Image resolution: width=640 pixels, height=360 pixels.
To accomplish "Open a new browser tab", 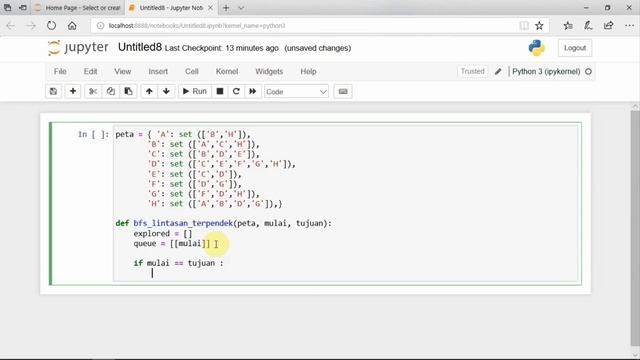I will click(226, 8).
